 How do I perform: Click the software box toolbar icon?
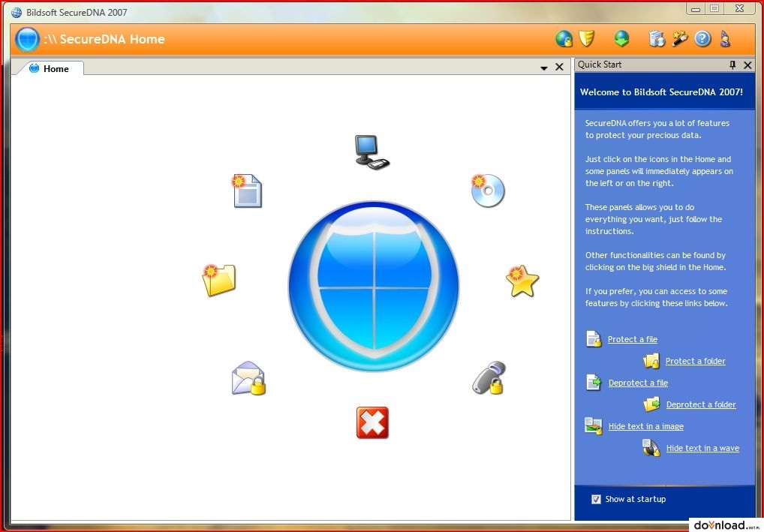click(x=657, y=39)
